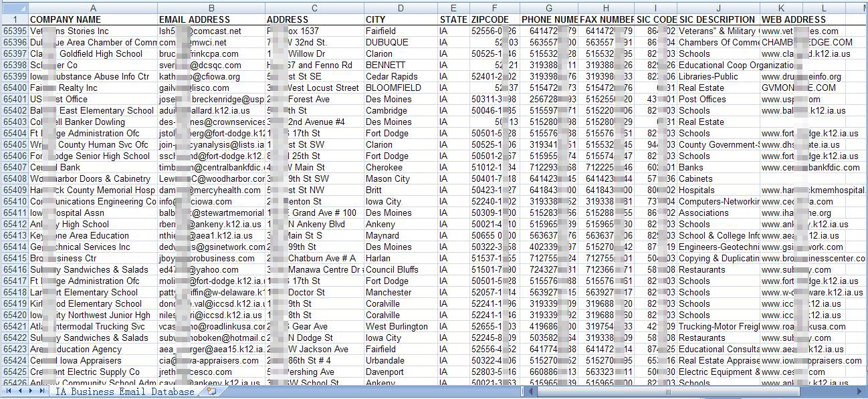The height and width of the screenshot is (399, 868).
Task: Click the horizontal scrollbar thumb
Action: click(666, 392)
